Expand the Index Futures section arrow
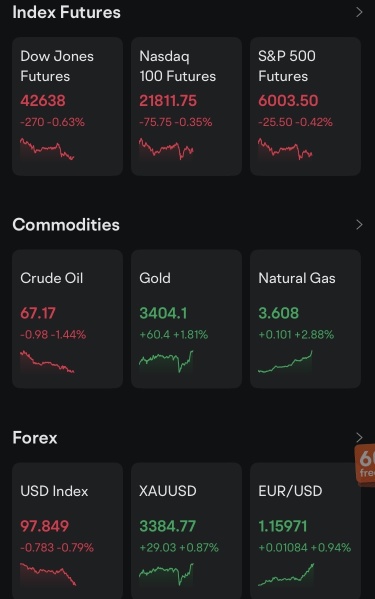 click(359, 12)
